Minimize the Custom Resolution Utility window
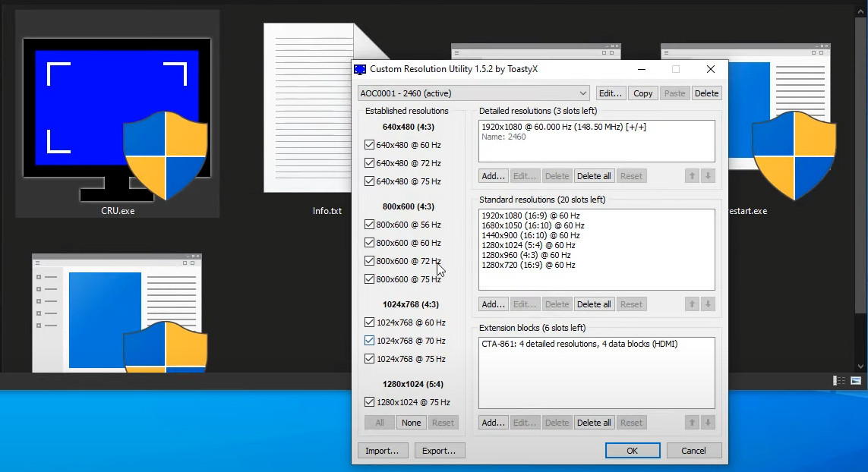Image resolution: width=868 pixels, height=472 pixels. click(x=642, y=69)
